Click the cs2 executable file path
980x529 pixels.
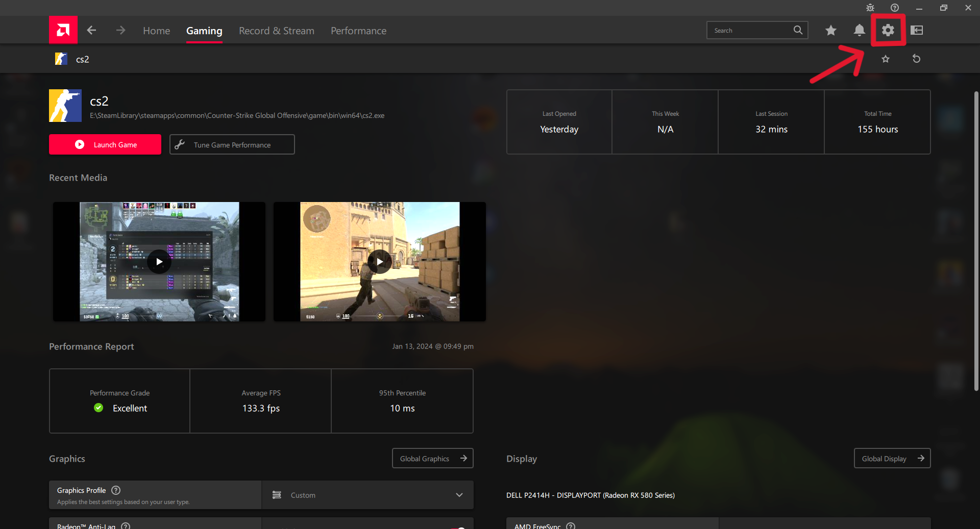click(x=237, y=115)
